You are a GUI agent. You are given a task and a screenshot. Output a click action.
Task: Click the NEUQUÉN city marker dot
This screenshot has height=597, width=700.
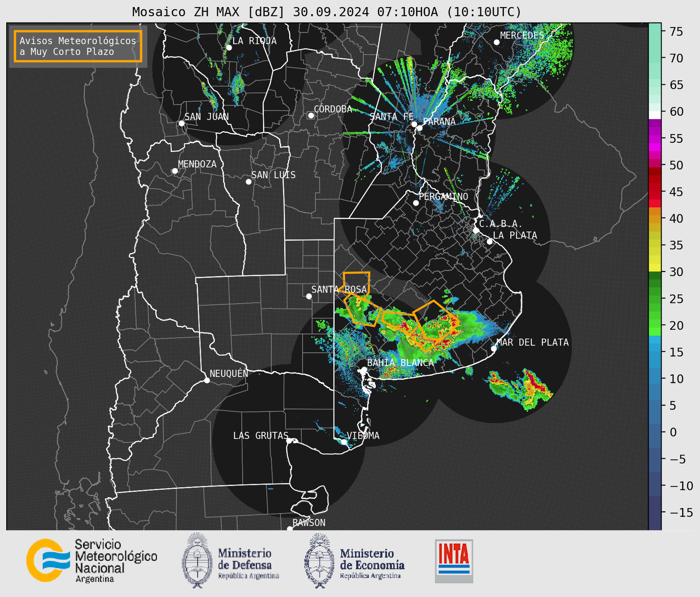207,380
